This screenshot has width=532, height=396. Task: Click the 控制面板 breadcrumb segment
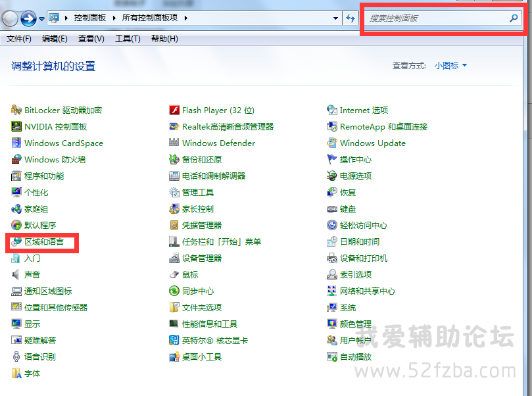pyautogui.click(x=90, y=18)
